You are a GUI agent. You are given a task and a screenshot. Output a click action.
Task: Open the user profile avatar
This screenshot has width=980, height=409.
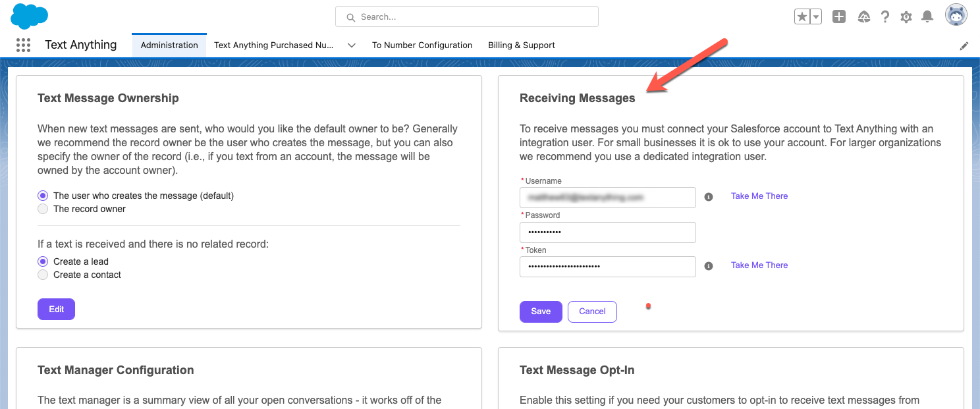[956, 15]
